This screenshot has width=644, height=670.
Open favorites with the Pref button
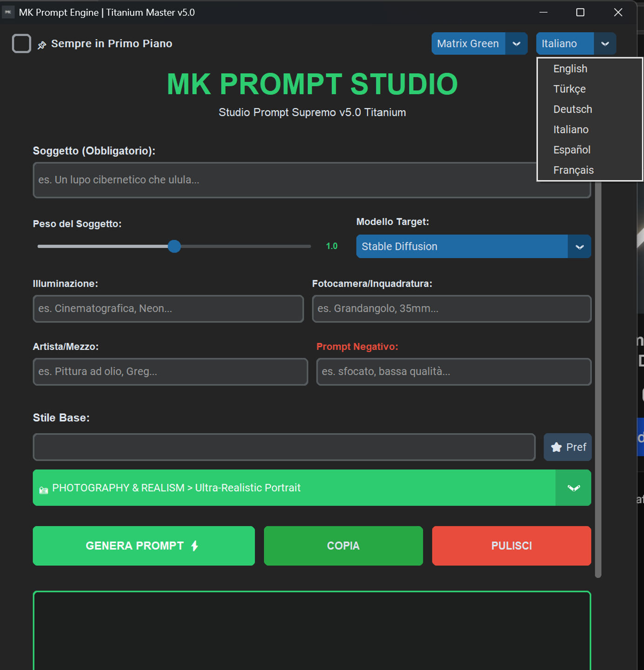(x=568, y=447)
